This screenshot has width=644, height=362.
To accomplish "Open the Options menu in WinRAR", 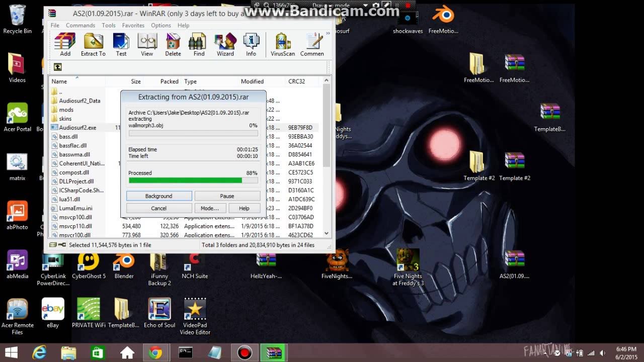I will (161, 25).
